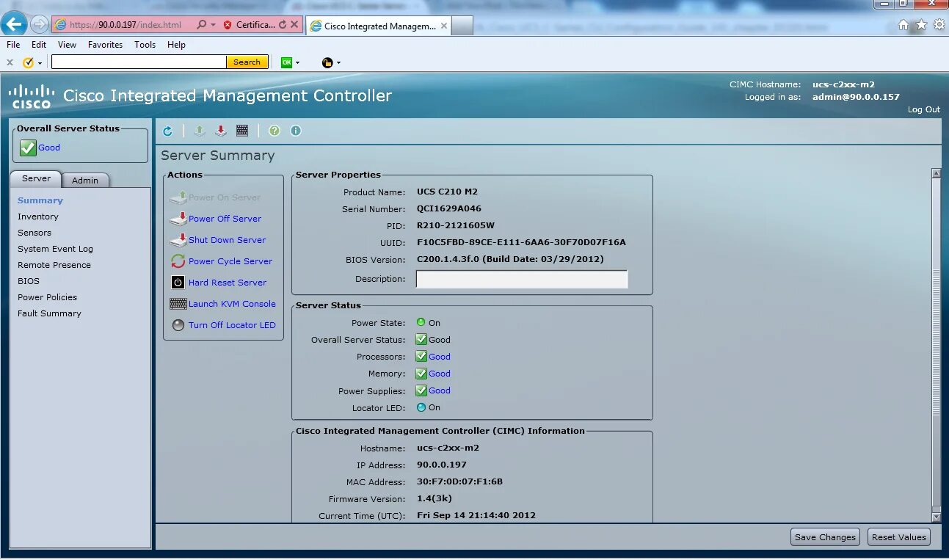
Task: Click the Processors Good status link
Action: (440, 357)
